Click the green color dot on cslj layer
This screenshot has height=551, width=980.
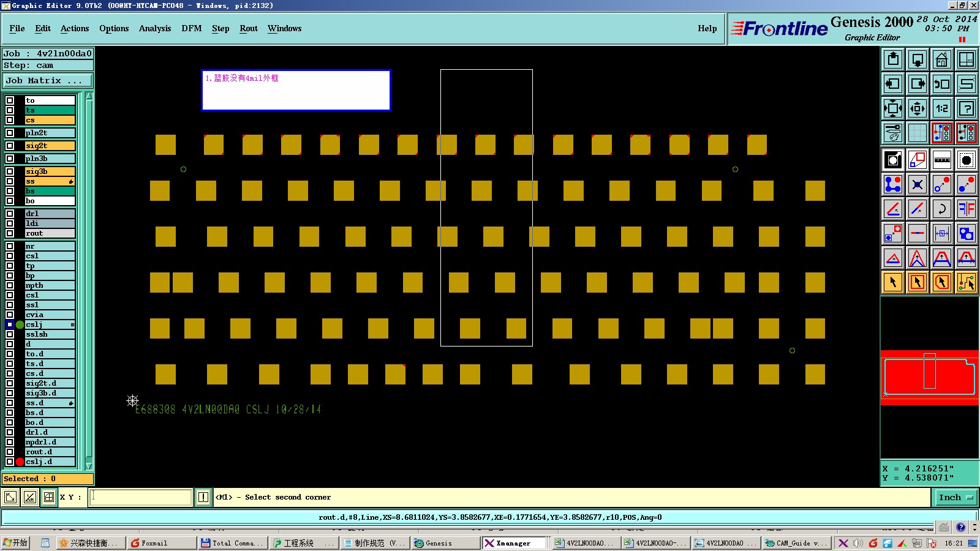(x=20, y=324)
